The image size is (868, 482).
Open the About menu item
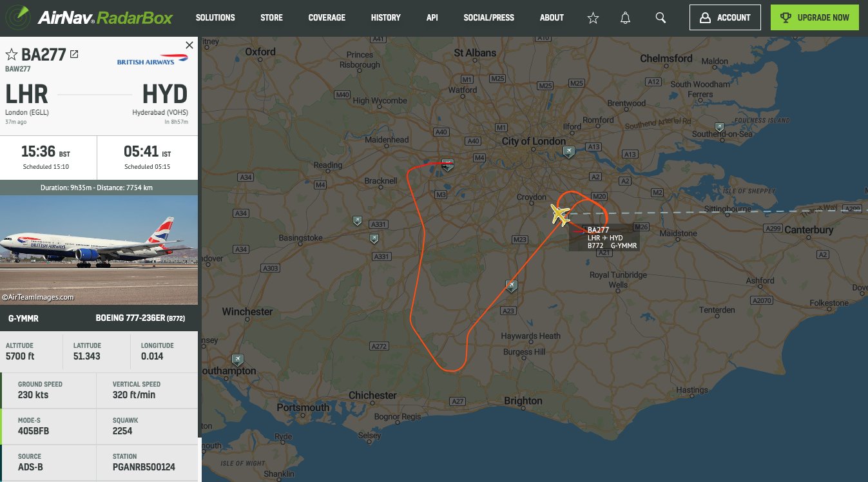pyautogui.click(x=552, y=17)
